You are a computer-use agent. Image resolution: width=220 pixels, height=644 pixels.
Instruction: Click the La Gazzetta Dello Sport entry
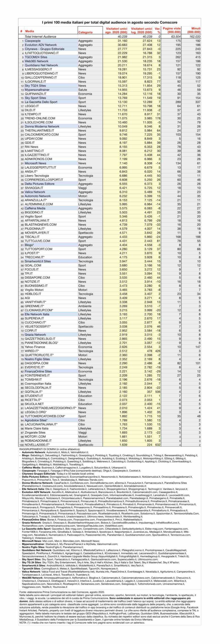point(41,102)
